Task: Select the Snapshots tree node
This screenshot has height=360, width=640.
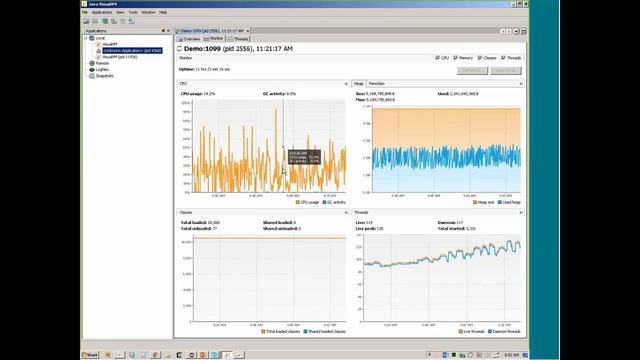Action: (105, 76)
